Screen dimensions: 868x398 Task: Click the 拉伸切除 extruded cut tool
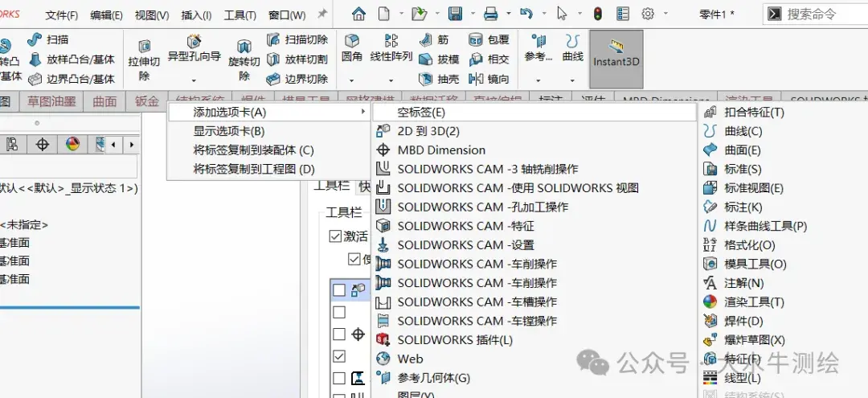point(144,59)
